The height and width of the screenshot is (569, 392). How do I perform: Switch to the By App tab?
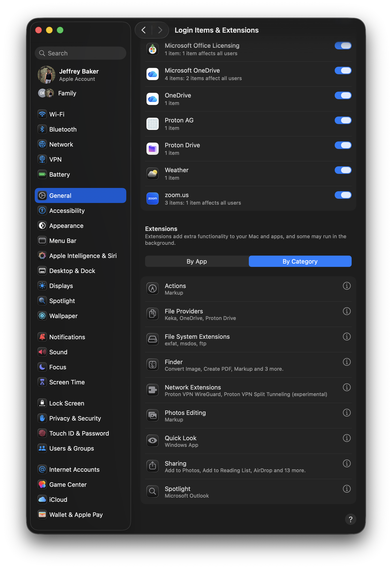tap(197, 261)
